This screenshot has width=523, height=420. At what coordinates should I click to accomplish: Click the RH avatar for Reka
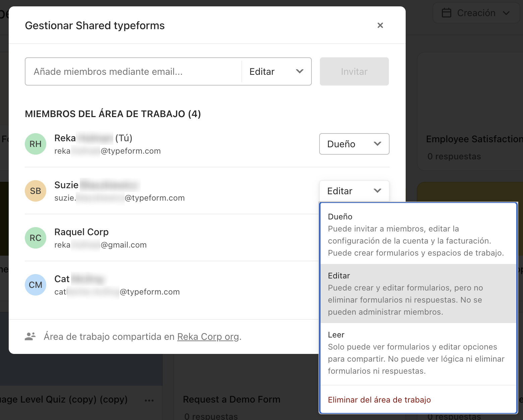[x=36, y=144]
